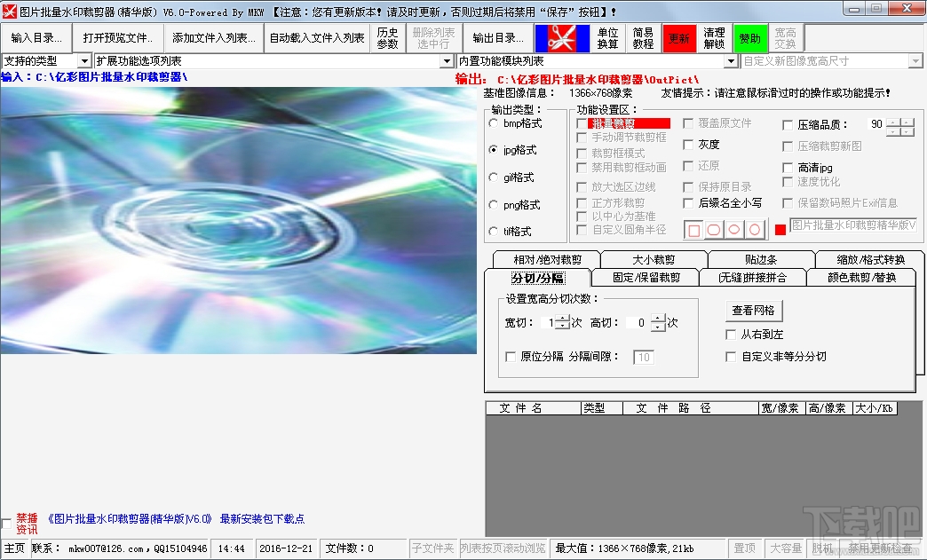Select the rounded rectangle crop shape icon

714,230
